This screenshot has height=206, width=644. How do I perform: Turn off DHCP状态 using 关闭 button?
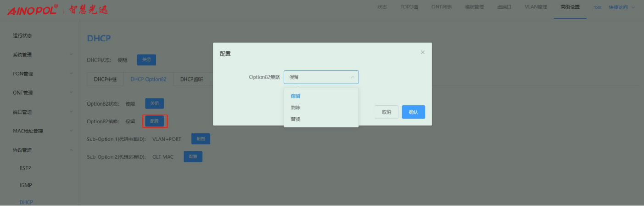(146, 60)
